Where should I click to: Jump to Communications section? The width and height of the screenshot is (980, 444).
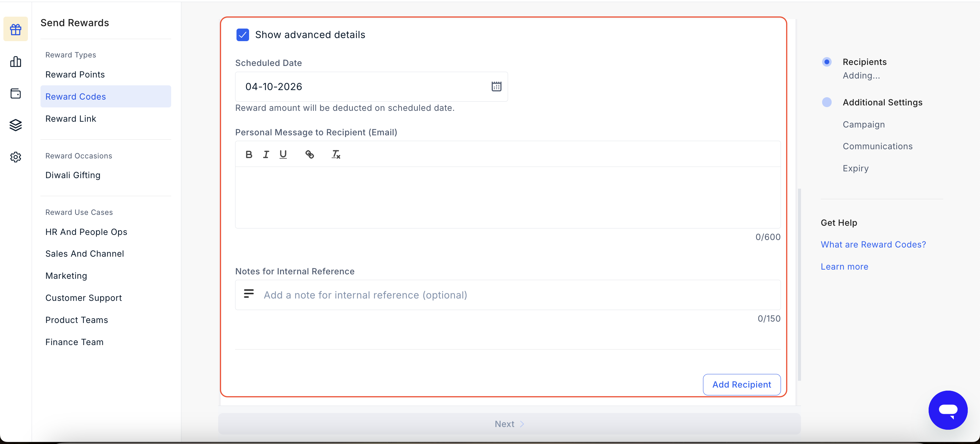(877, 146)
